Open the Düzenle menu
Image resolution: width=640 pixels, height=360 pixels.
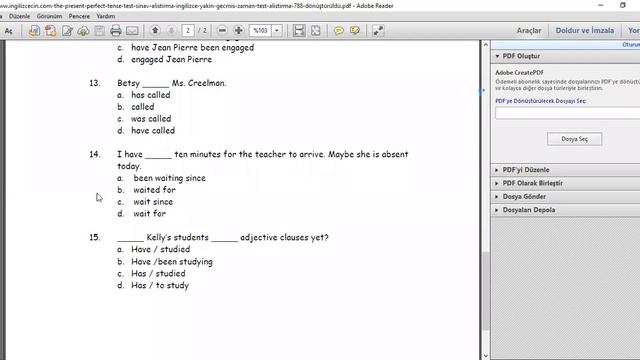[x=19, y=16]
